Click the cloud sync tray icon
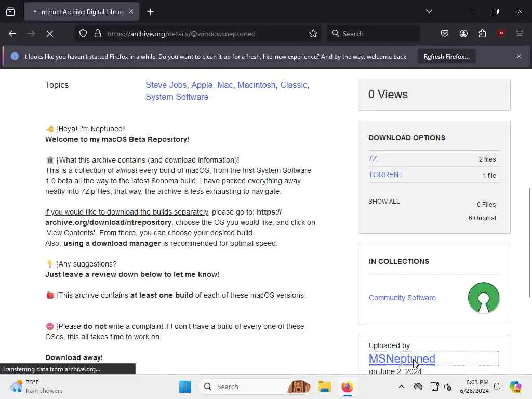Image resolution: width=532 pixels, height=399 pixels. point(418,387)
